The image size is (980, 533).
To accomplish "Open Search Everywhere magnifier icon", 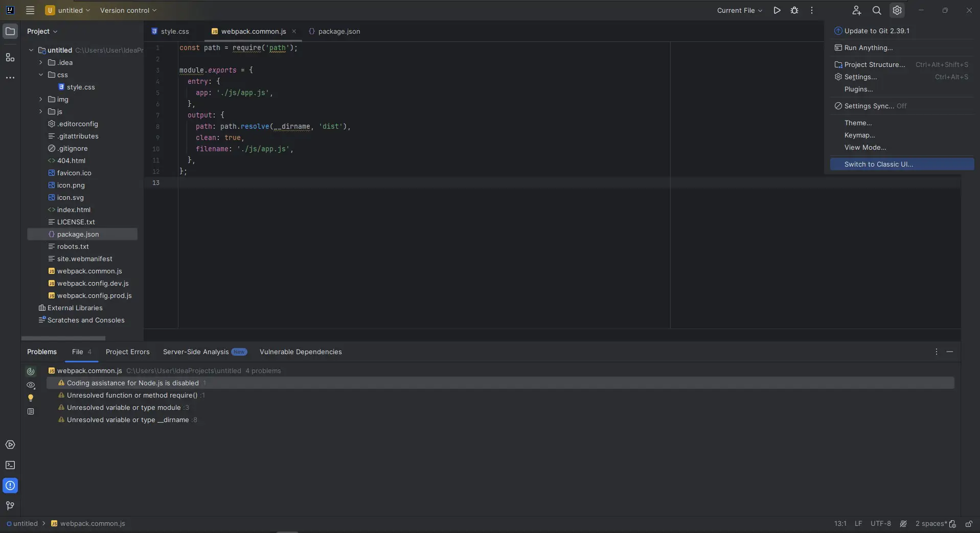I will point(877,10).
